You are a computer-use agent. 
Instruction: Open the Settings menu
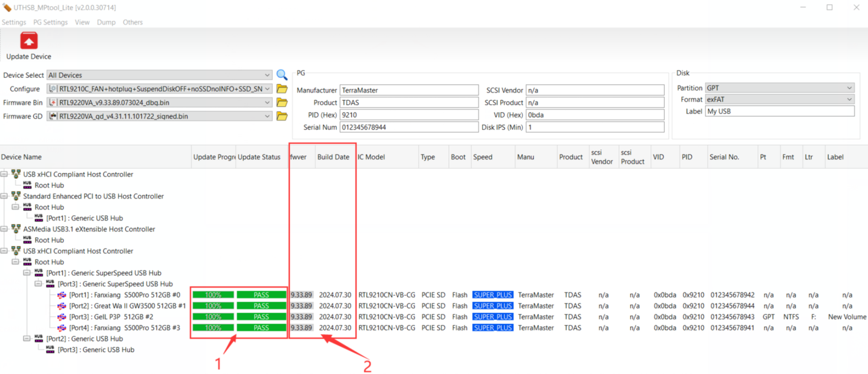[x=14, y=22]
